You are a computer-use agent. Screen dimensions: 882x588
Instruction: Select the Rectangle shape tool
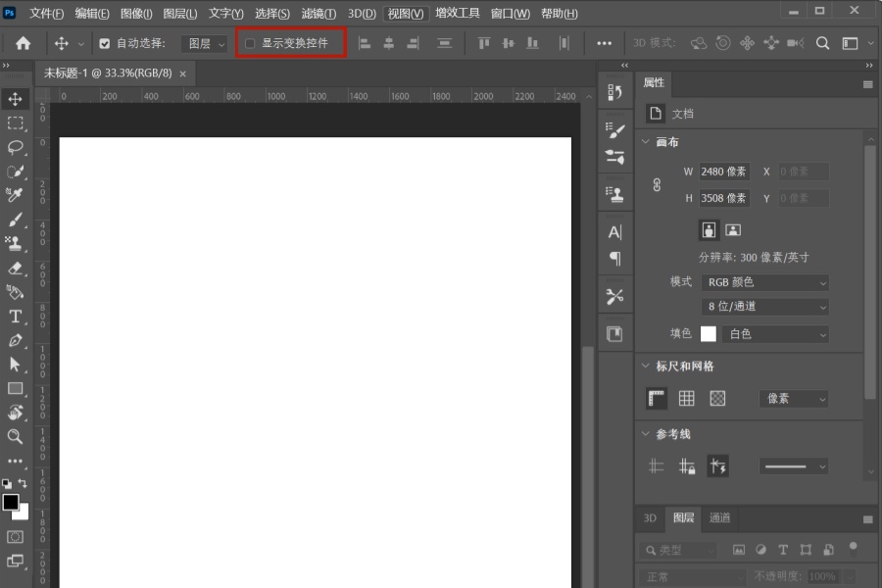(x=15, y=389)
